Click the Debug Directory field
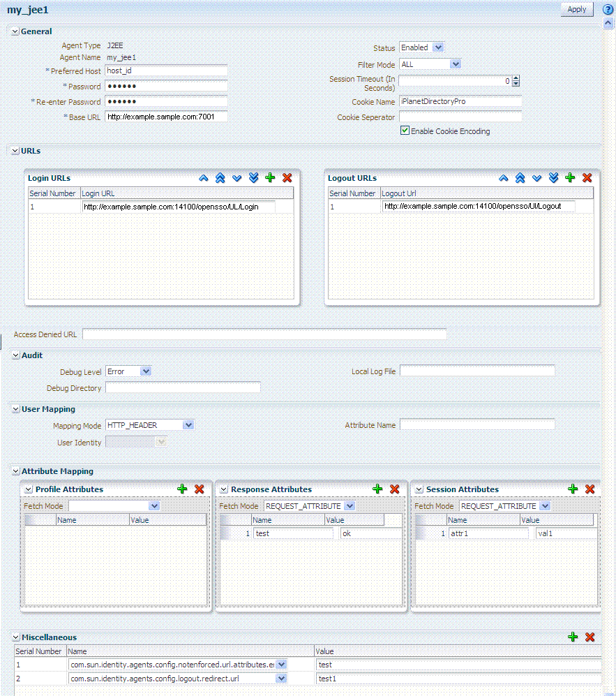616x696 pixels. 183,388
